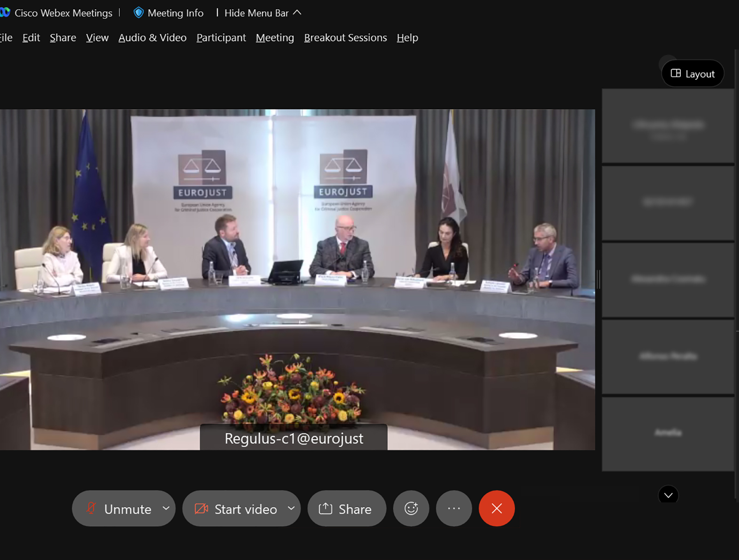Click the Meeting Info text

pos(176,13)
